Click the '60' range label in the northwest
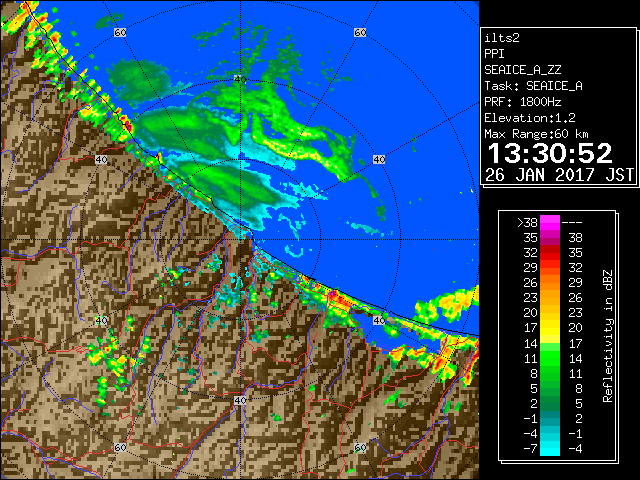Image resolution: width=640 pixels, height=480 pixels. click(120, 32)
